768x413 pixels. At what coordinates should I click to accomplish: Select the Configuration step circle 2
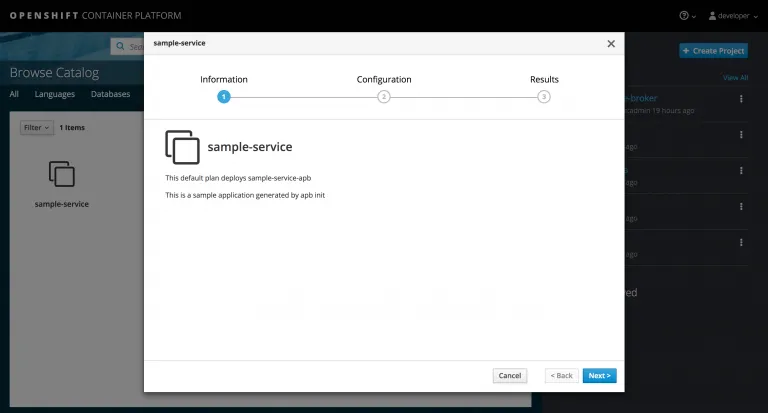pyautogui.click(x=384, y=97)
